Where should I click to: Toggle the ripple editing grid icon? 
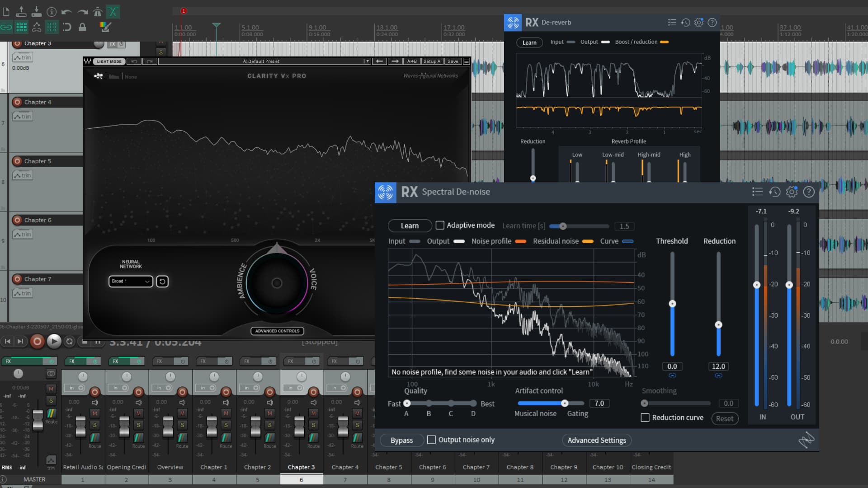tap(21, 27)
